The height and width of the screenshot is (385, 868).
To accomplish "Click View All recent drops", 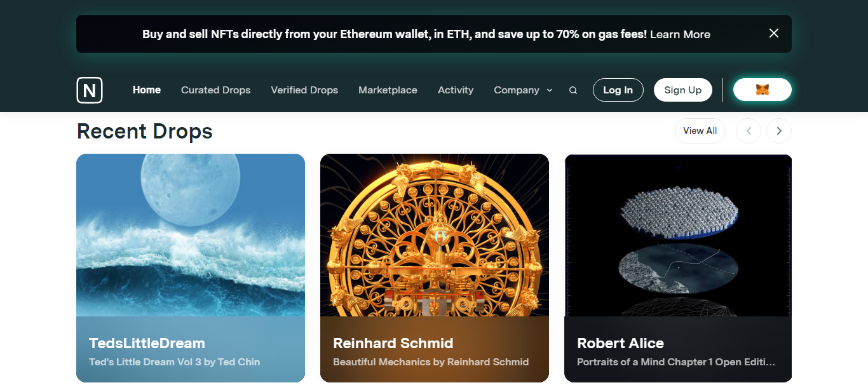I will click(700, 131).
